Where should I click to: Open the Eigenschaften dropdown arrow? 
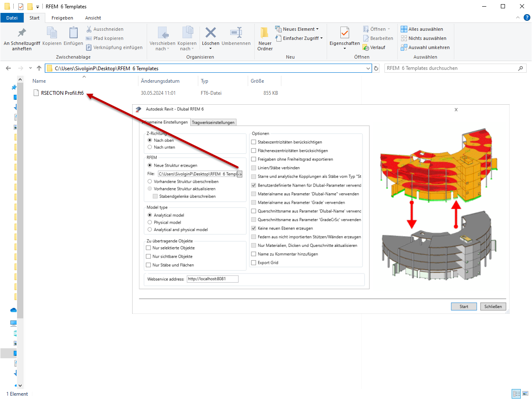tap(344, 47)
